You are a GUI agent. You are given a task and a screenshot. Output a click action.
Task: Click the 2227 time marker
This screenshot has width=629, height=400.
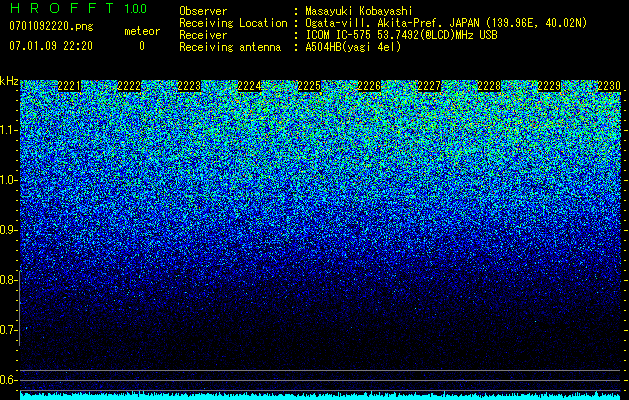click(429, 86)
